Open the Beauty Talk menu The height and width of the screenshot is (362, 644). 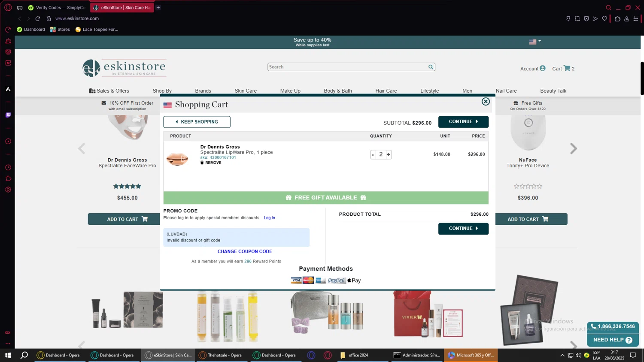[553, 91]
